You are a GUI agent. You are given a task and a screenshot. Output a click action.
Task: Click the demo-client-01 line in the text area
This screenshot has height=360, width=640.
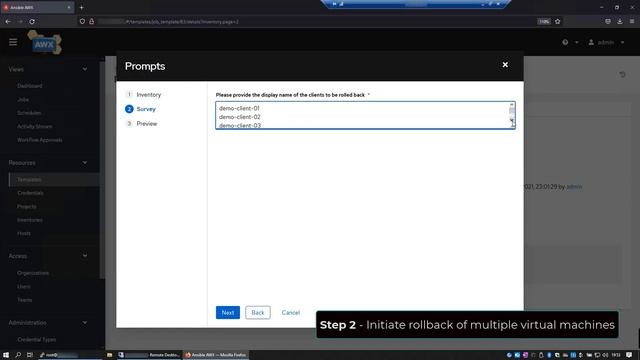pos(239,108)
